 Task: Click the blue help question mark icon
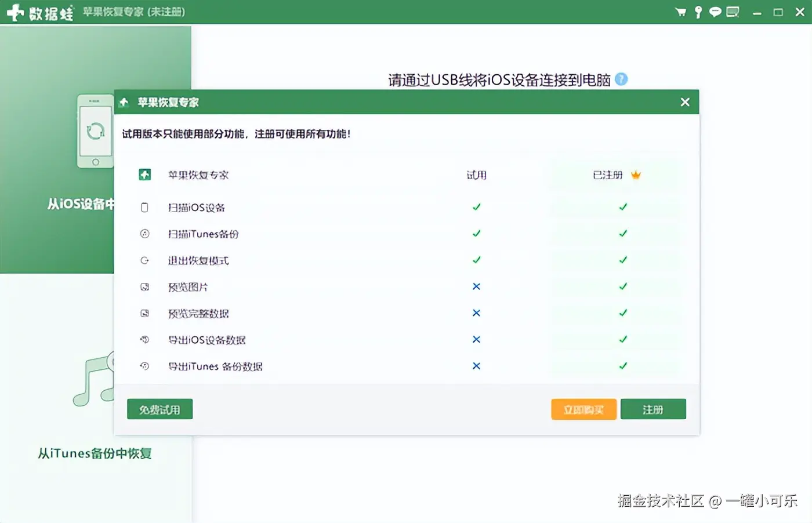(621, 79)
